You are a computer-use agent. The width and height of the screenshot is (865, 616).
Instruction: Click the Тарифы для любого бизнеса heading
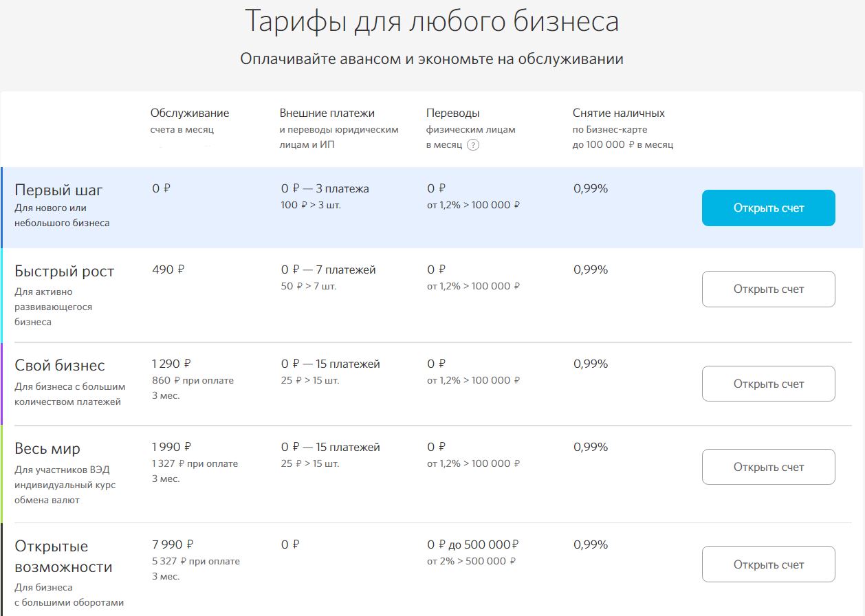432,21
